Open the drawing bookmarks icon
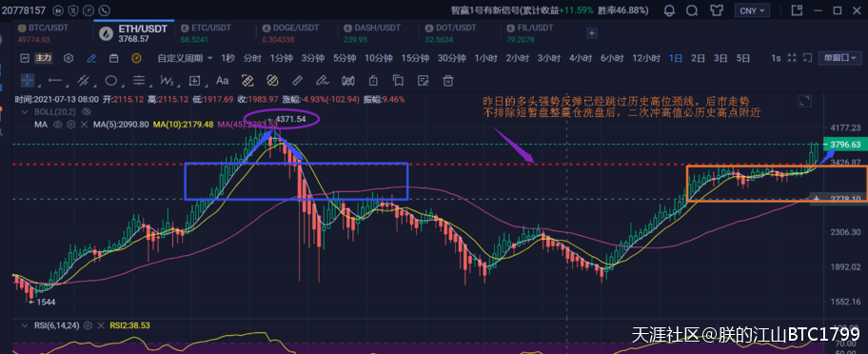The image size is (868, 354). click(398, 81)
